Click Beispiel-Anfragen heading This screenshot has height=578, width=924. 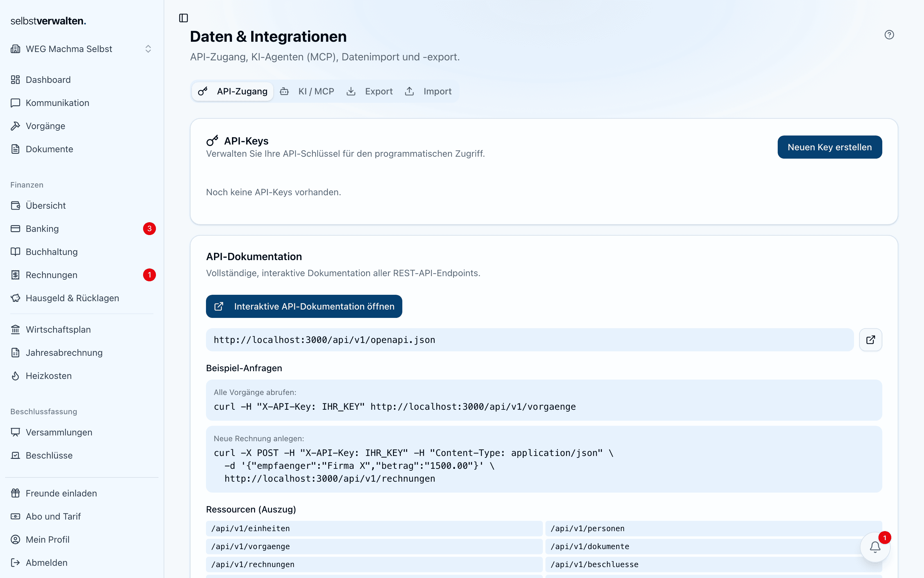pyautogui.click(x=244, y=368)
